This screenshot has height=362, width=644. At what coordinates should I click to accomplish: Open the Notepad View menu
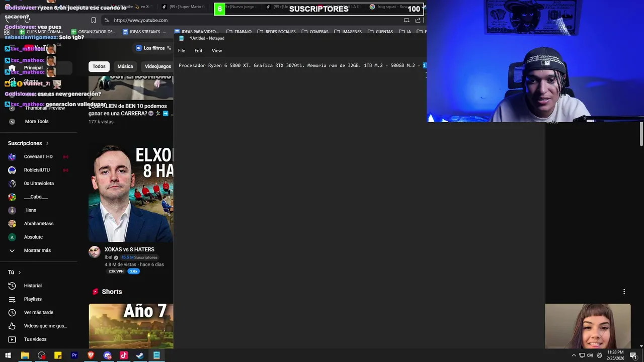pos(217,51)
